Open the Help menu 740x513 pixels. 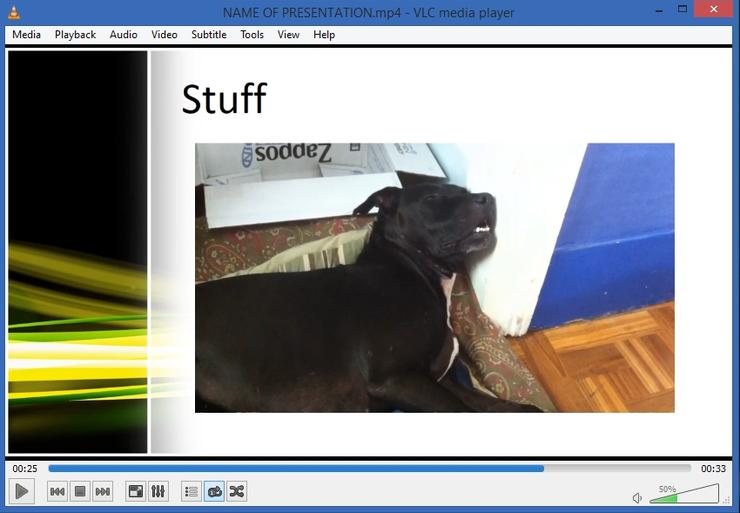tap(324, 34)
